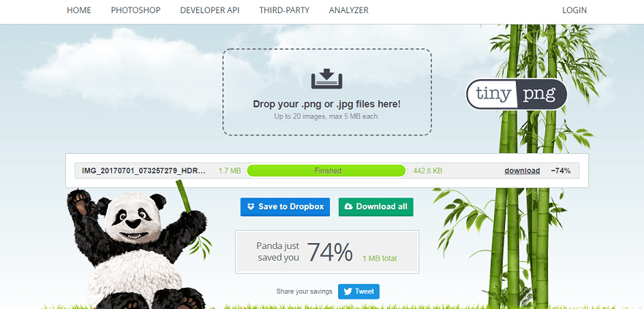Click the LOGIN link
This screenshot has width=644, height=309.
pyautogui.click(x=574, y=11)
